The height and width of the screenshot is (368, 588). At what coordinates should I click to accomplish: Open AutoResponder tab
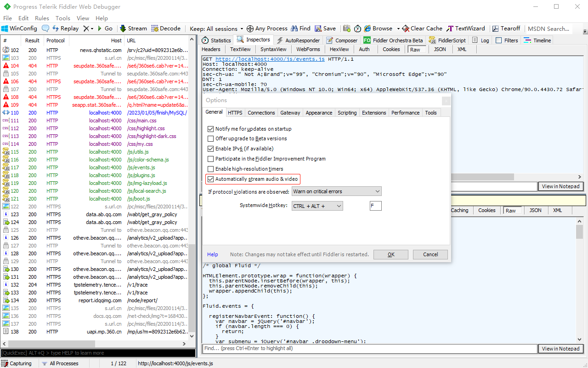pos(298,40)
